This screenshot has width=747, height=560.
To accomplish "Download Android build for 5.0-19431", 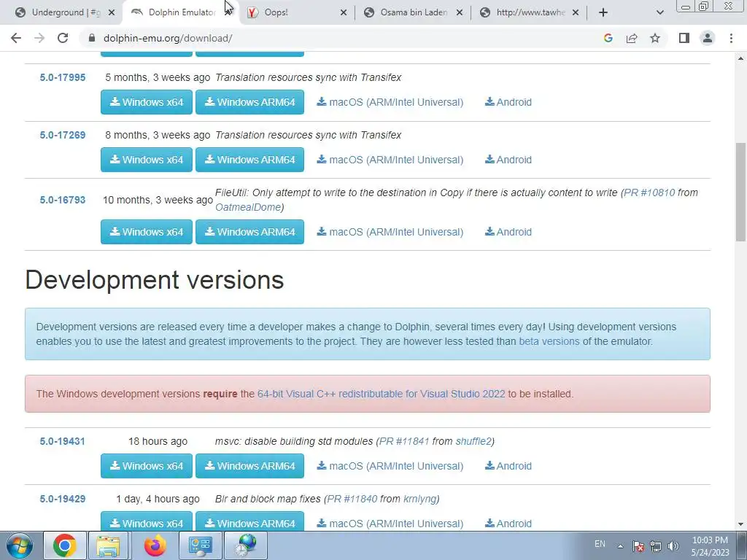I will coord(508,466).
